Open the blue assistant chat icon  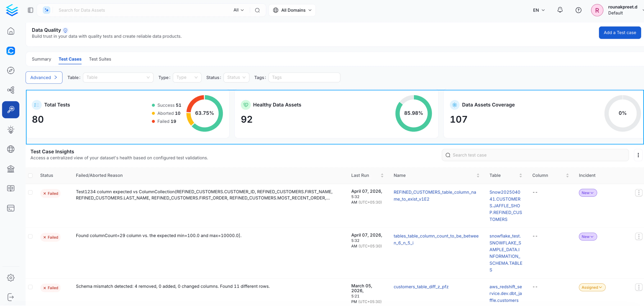(11, 51)
